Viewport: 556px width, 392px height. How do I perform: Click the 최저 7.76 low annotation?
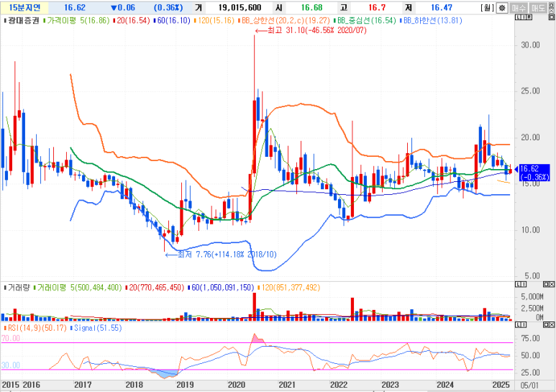point(221,255)
